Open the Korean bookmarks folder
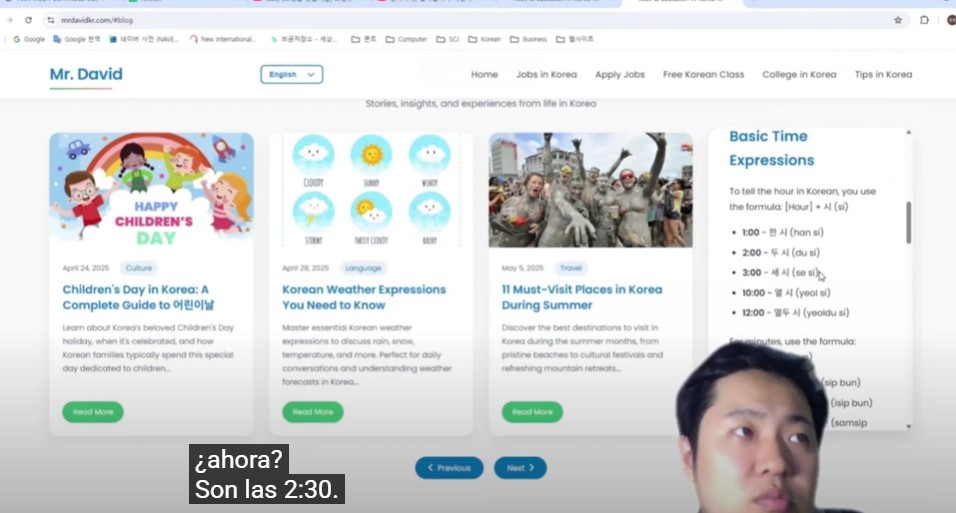Image resolution: width=956 pixels, height=513 pixels. point(485,39)
